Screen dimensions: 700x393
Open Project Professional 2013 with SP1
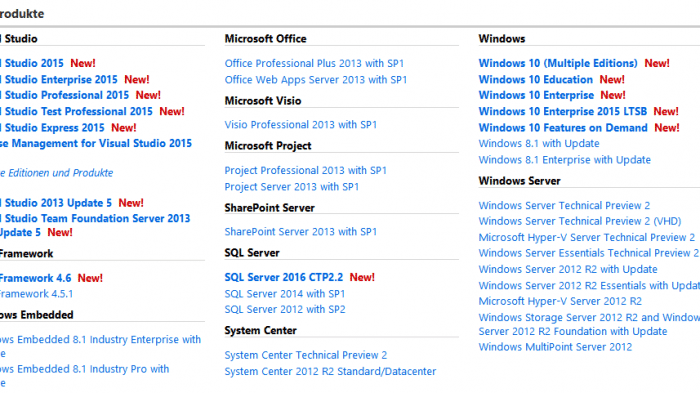[306, 171]
